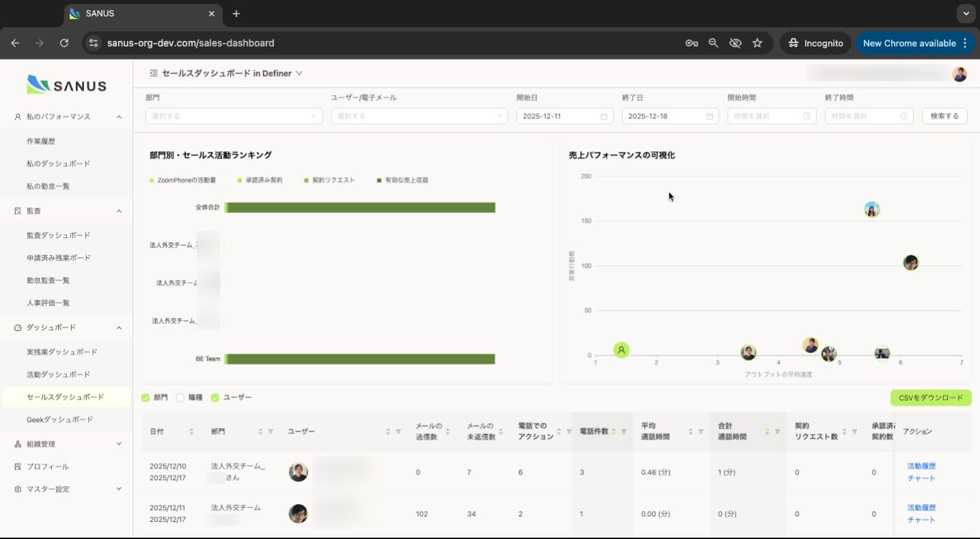Image resolution: width=980 pixels, height=539 pixels.
Task: Open マスター設定 via its gear icon
Action: click(19, 488)
